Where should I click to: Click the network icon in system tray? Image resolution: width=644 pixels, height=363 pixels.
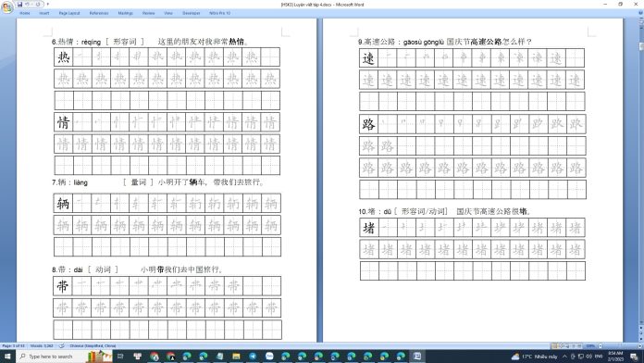[x=581, y=357]
